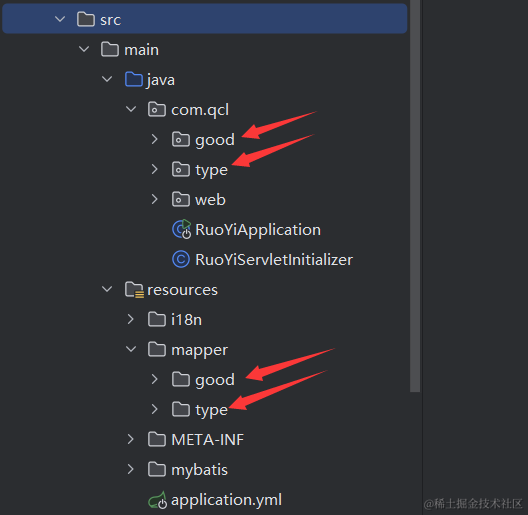Click the com.qcl package icon
This screenshot has width=528, height=515.
click(157, 109)
